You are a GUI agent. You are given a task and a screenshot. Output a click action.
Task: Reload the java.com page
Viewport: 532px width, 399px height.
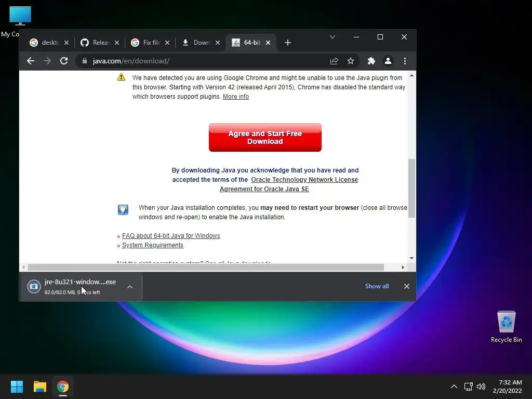tap(64, 61)
